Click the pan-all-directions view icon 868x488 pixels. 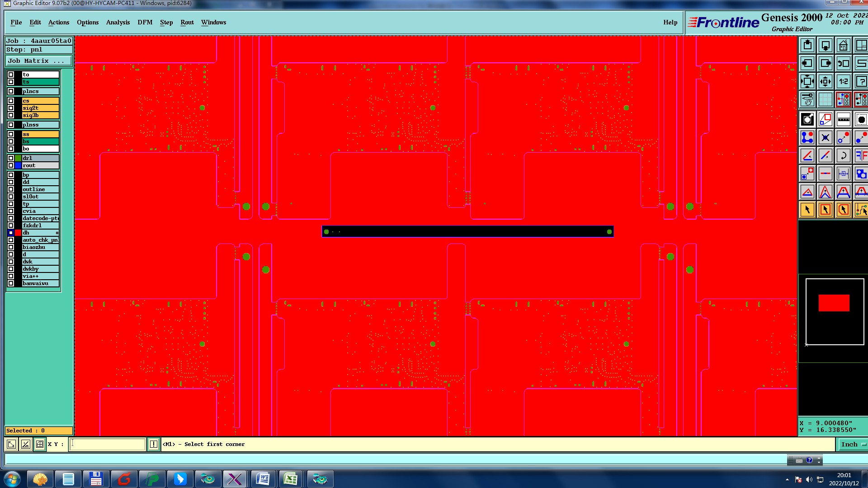pyautogui.click(x=825, y=82)
